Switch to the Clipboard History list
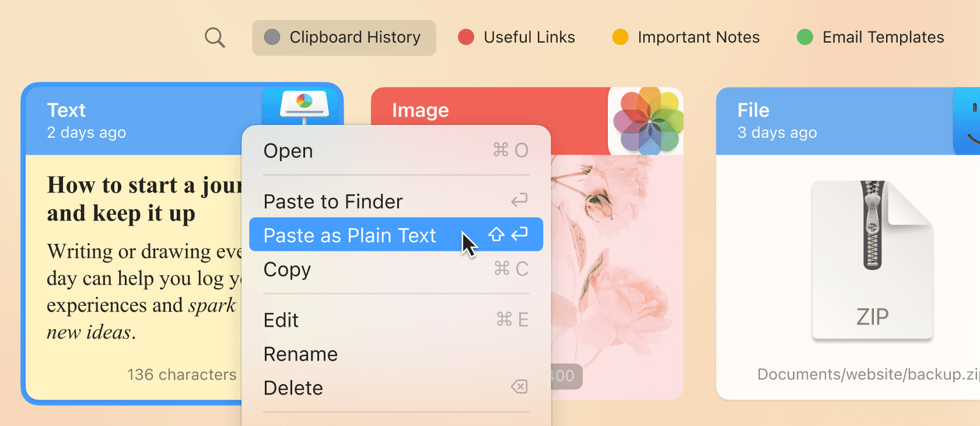Viewport: 980px width, 426px height. coord(355,37)
